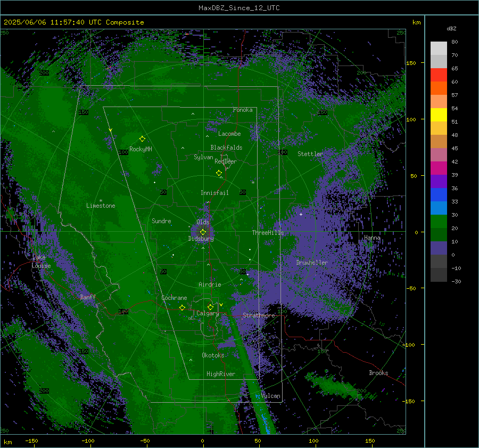The height and width of the screenshot is (448, 479).
Task: Click the Brooks city label
Action: pos(378,373)
